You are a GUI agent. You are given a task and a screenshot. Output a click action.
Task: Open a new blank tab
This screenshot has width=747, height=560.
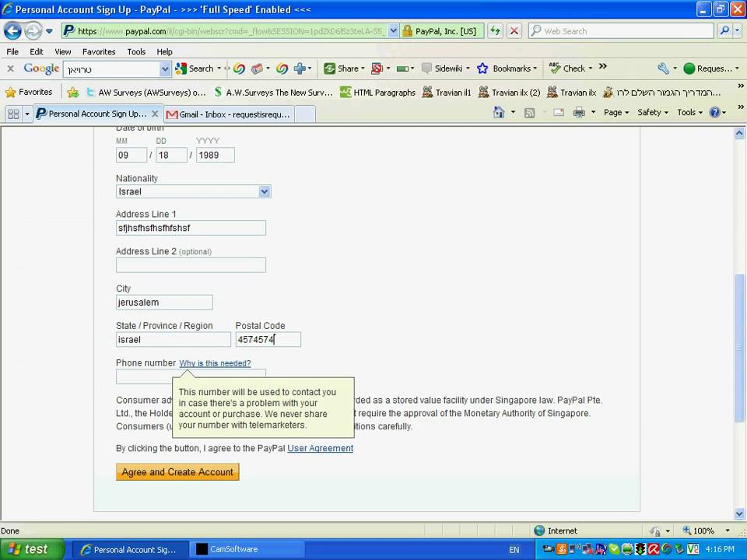[x=305, y=114]
